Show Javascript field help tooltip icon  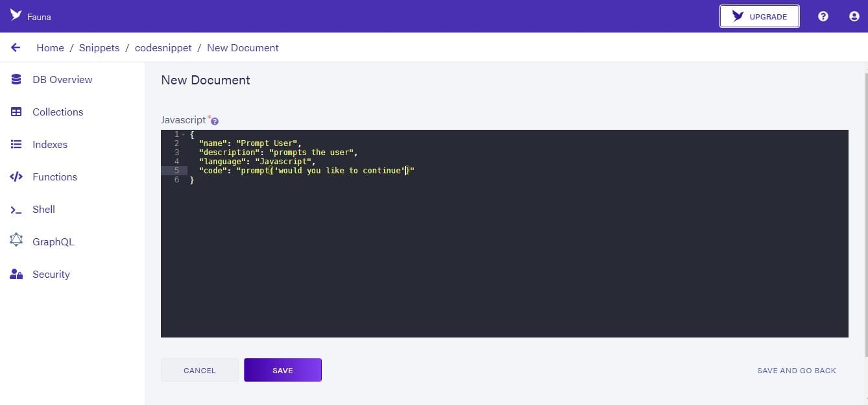pyautogui.click(x=215, y=121)
